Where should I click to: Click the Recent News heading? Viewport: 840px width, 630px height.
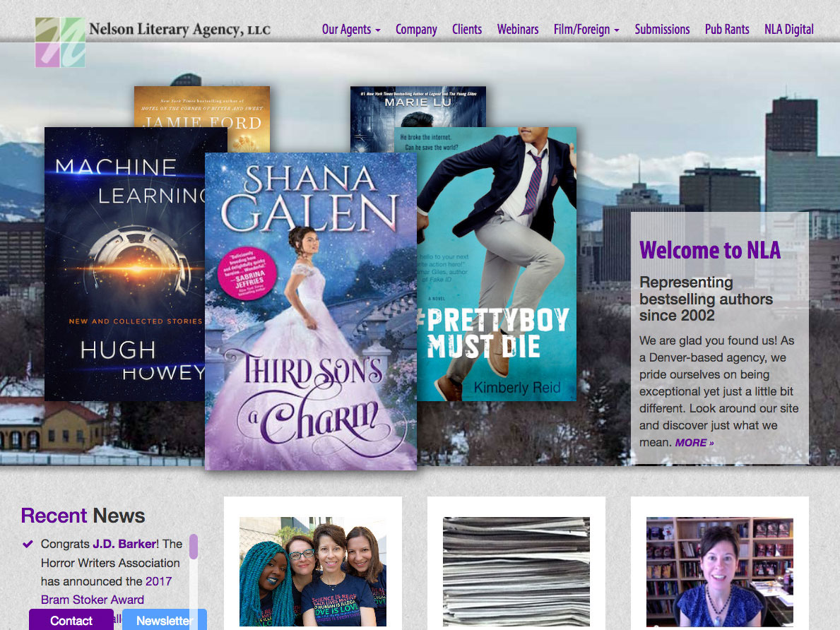83,516
